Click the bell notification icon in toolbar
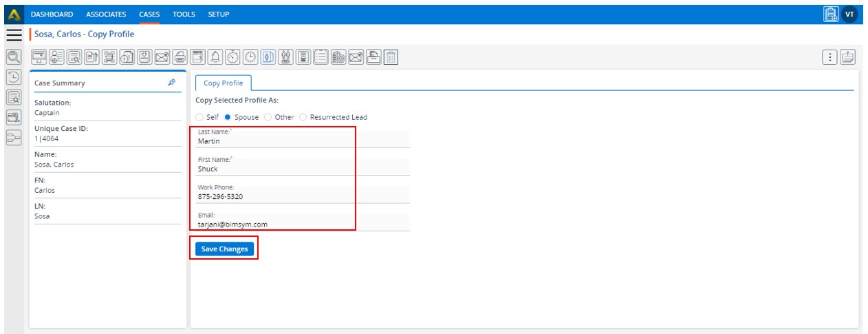The width and height of the screenshot is (868, 334). [215, 58]
